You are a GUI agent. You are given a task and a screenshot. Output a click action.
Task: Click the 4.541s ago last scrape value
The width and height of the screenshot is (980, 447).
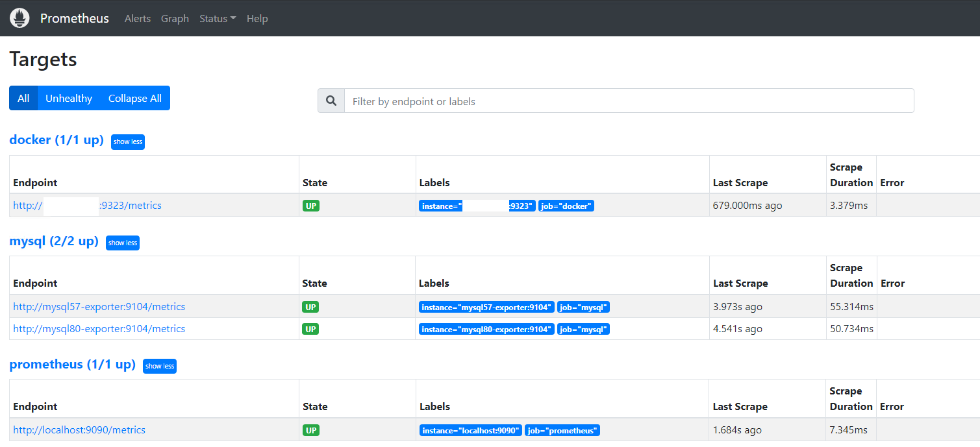pos(738,328)
